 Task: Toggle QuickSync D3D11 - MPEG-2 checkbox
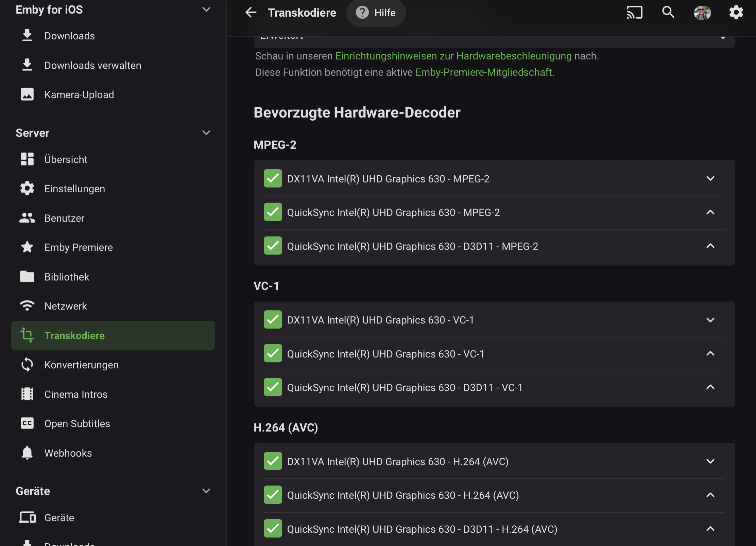coord(273,246)
